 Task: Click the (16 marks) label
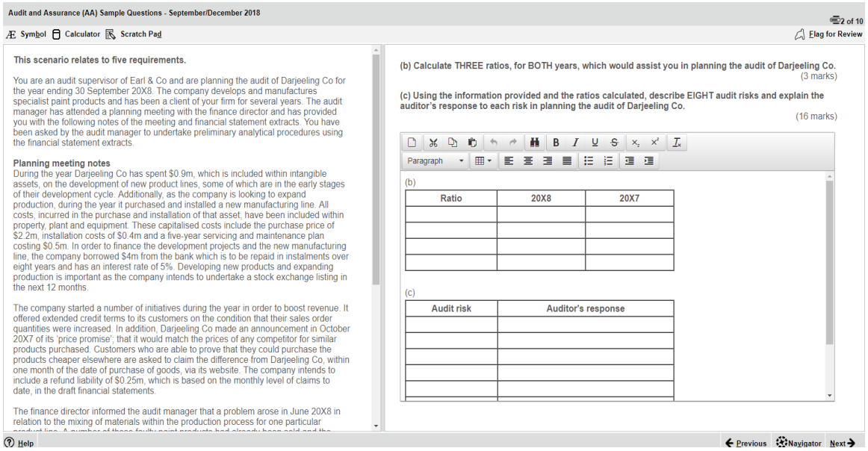coord(816,116)
